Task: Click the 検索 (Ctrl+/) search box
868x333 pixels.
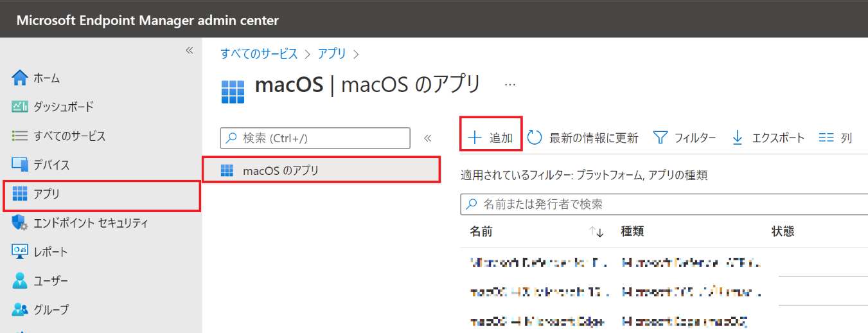Action: [315, 138]
